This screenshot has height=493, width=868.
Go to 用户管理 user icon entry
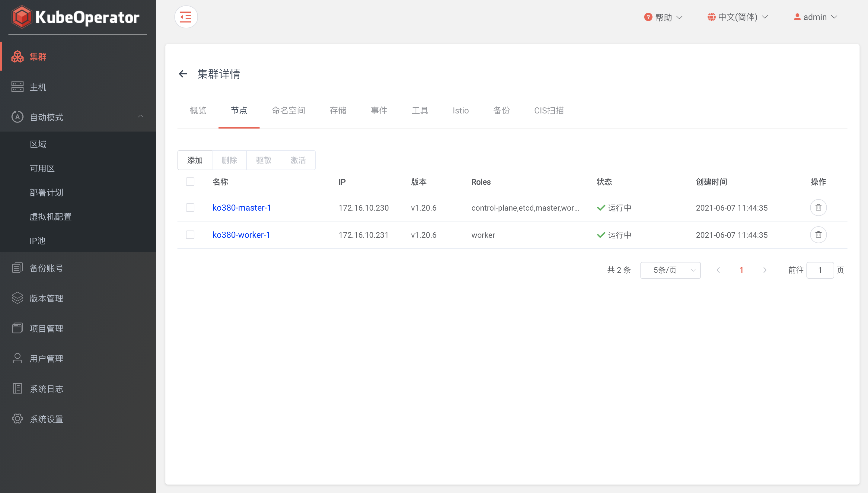click(18, 358)
